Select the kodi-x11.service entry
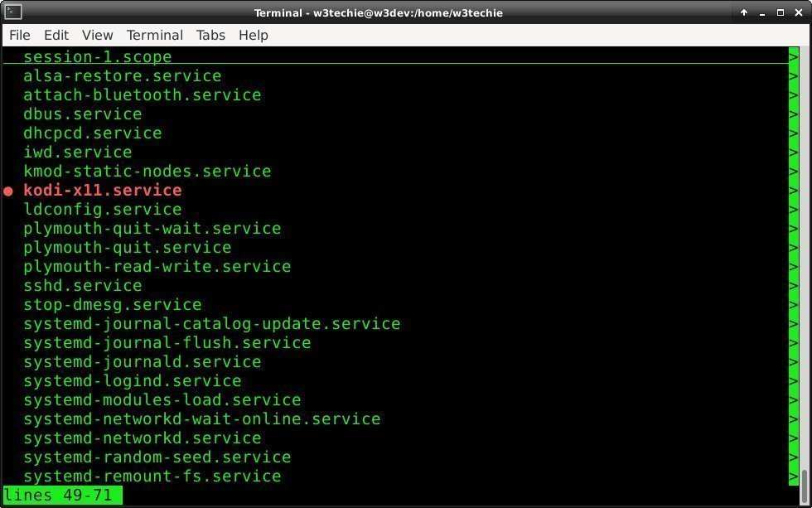This screenshot has height=508, width=812. point(102,190)
